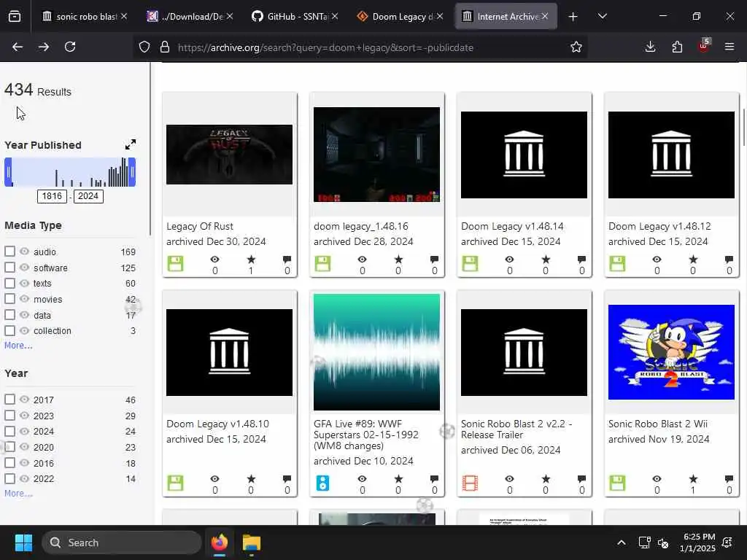Bookmark this page with the star icon
Viewport: 747px width, 560px height.
pyautogui.click(x=576, y=47)
